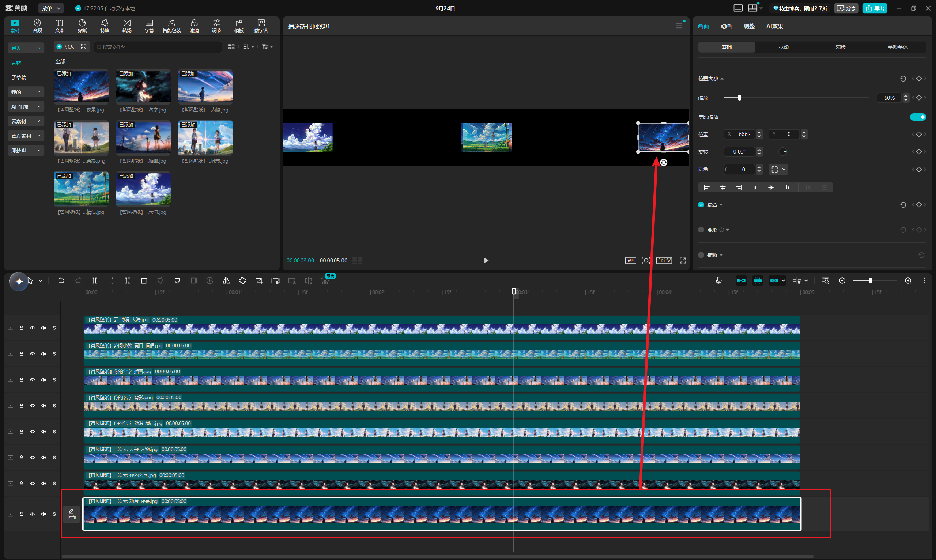The height and width of the screenshot is (560, 936).
Task: Click the 导出 export button
Action: point(875,8)
